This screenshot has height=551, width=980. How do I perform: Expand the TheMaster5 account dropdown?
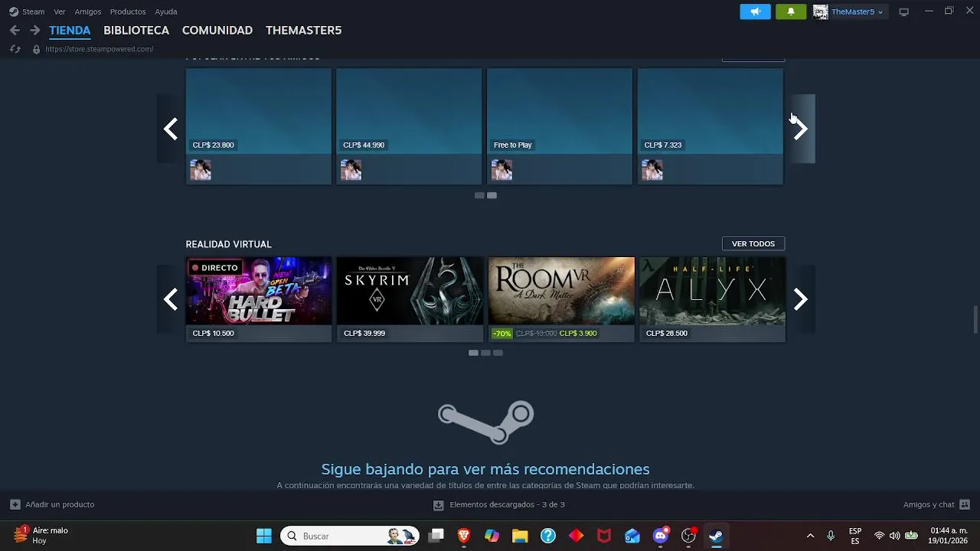(x=857, y=11)
